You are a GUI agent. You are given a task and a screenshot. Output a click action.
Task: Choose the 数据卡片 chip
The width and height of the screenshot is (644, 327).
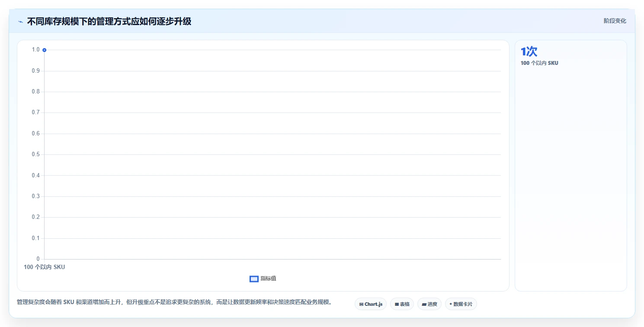461,304
